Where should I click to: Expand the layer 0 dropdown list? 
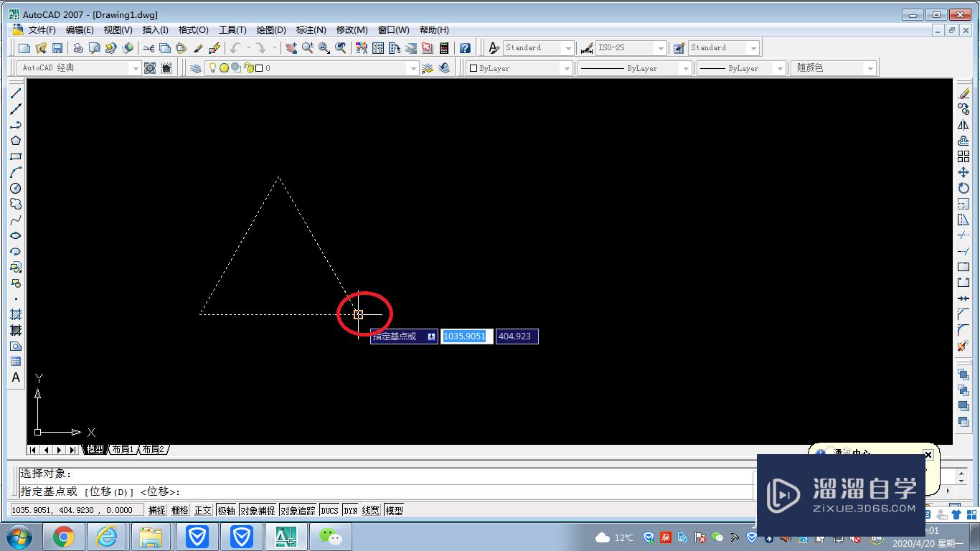click(x=412, y=68)
